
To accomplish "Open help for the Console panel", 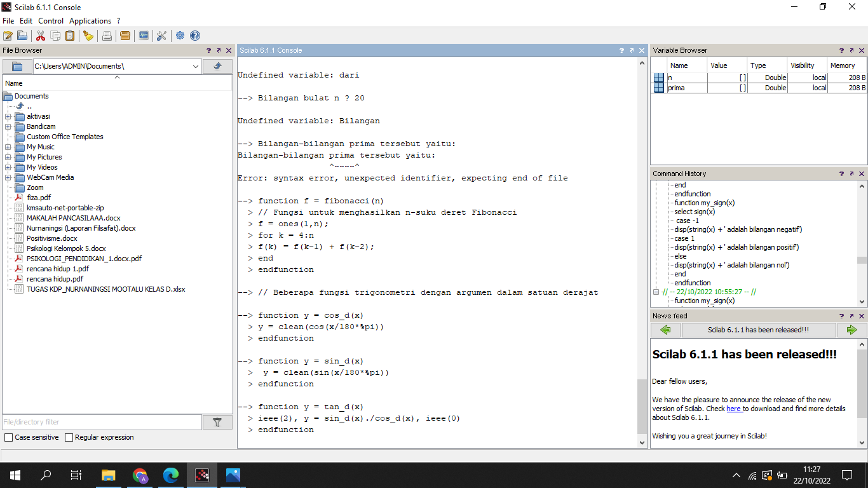I will tap(621, 50).
